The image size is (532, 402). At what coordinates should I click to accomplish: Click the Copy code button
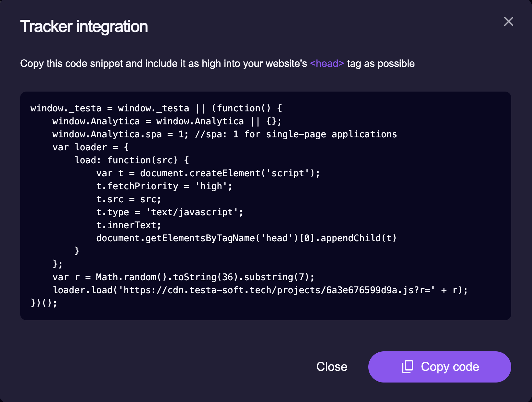click(439, 367)
